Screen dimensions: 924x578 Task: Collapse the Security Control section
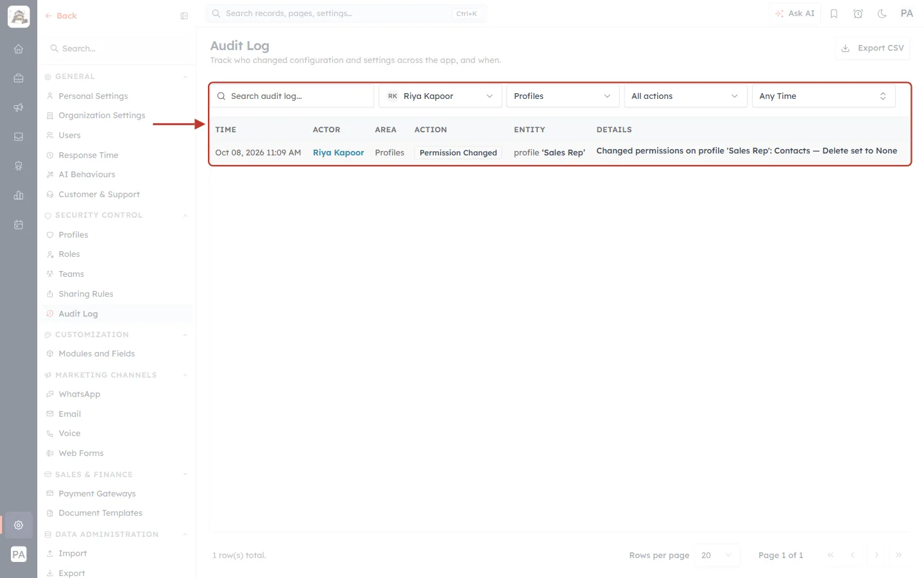[x=185, y=216]
